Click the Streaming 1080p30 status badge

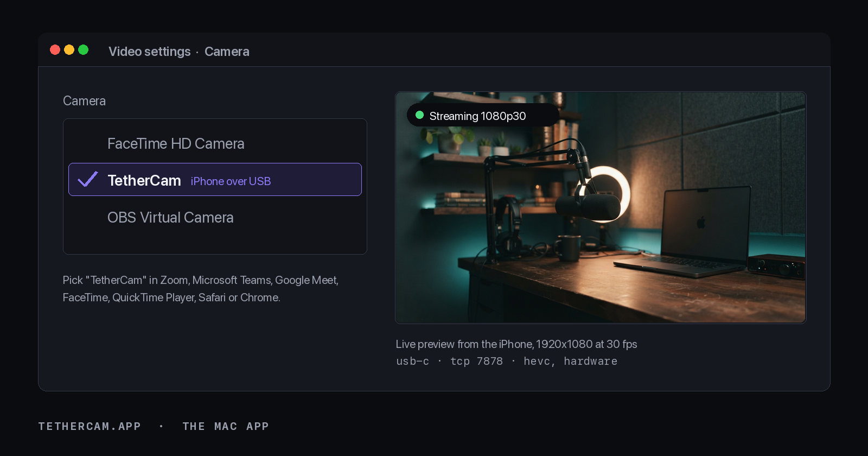pos(482,115)
